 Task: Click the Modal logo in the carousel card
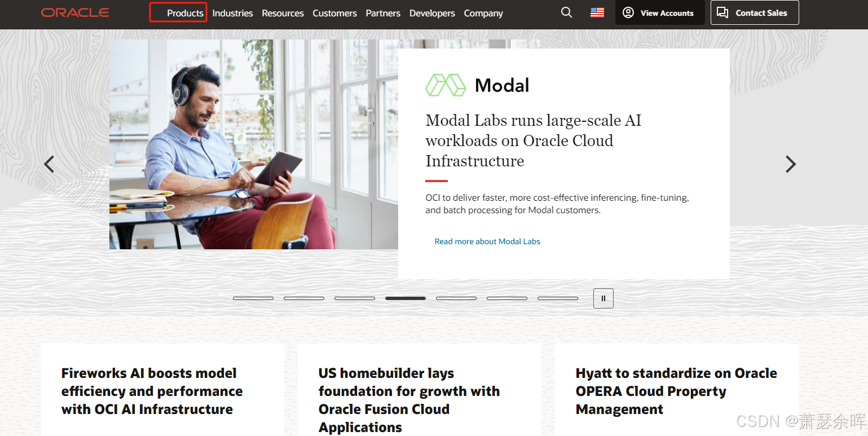477,85
